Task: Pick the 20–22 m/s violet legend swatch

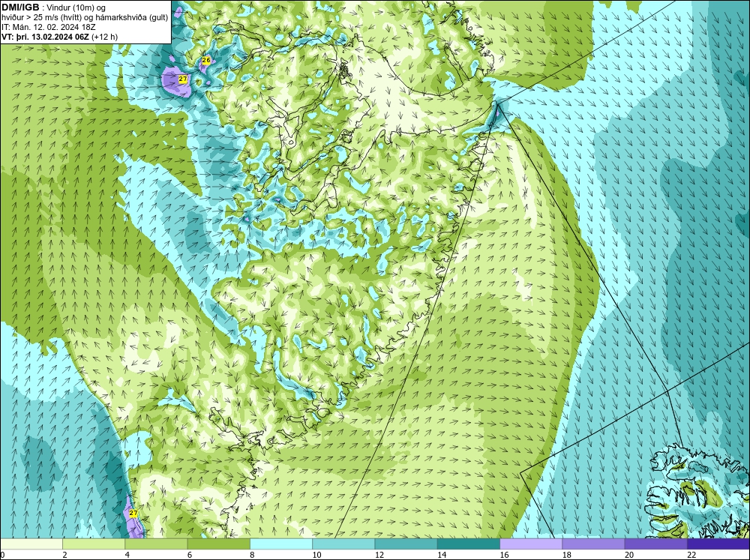Action: click(655, 544)
